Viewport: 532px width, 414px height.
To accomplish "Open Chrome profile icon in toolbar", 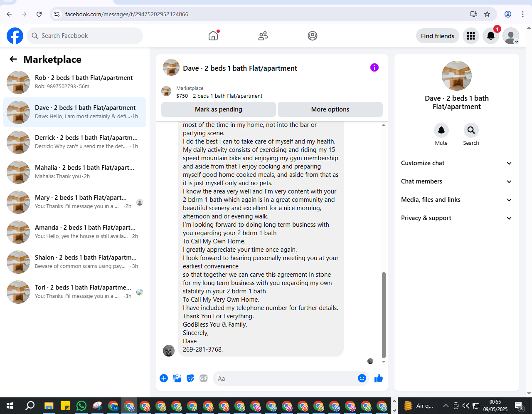I will click(508, 14).
